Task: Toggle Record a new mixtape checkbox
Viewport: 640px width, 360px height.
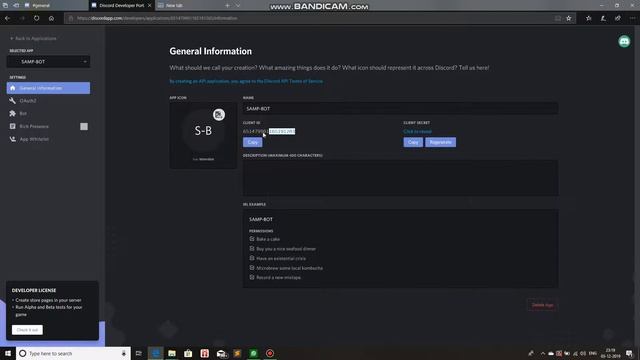Action: click(252, 277)
